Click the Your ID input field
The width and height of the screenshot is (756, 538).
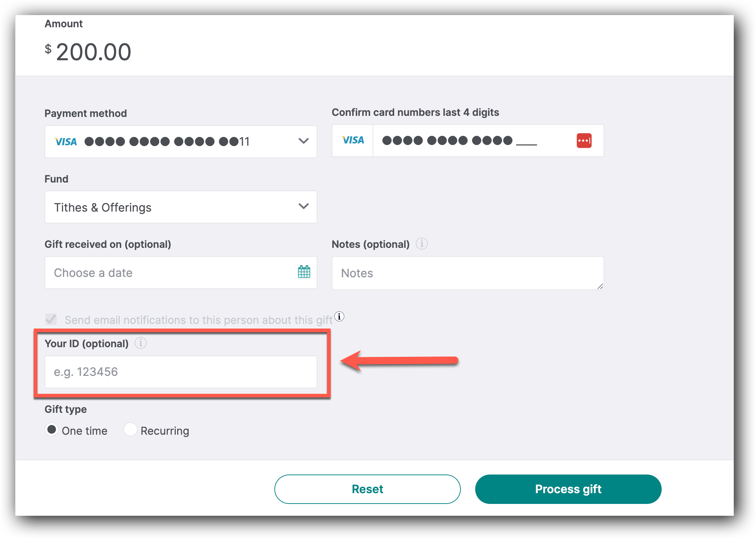181,372
